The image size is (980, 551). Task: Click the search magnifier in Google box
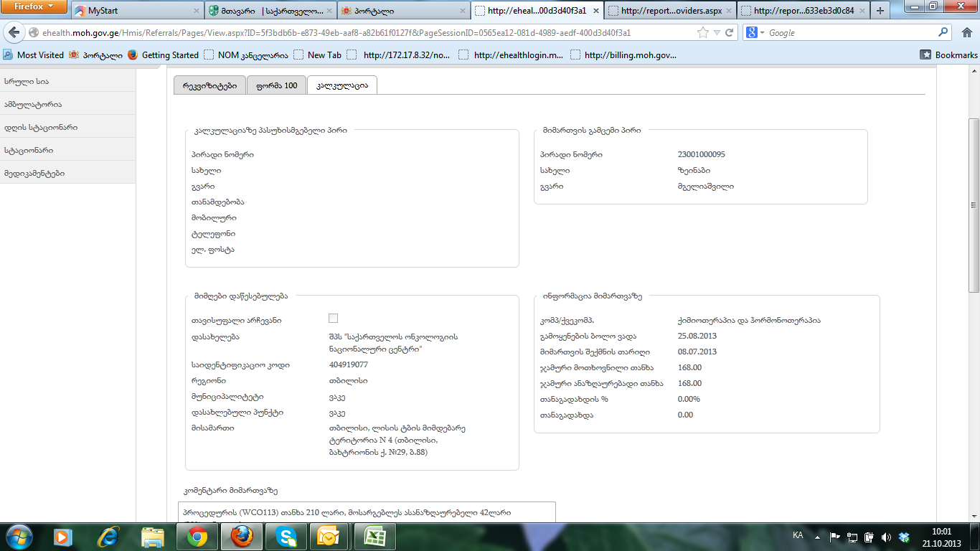click(943, 33)
